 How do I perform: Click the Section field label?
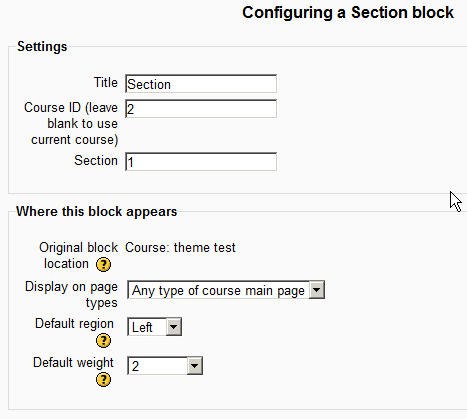(96, 160)
